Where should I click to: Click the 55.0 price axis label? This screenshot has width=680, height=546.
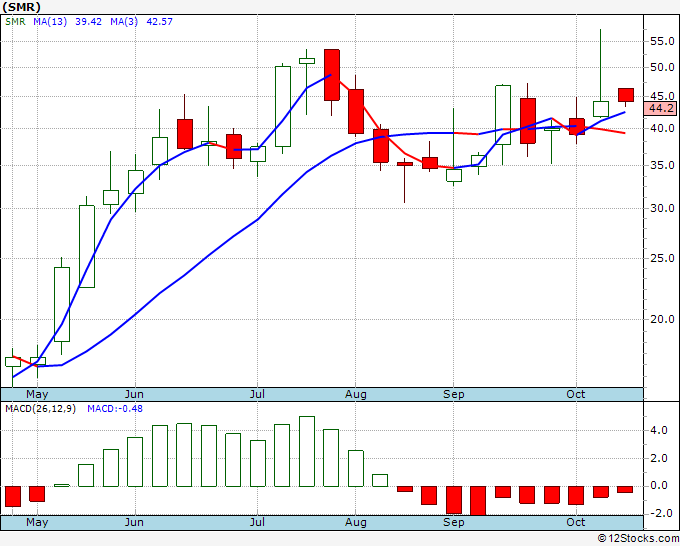(662, 42)
